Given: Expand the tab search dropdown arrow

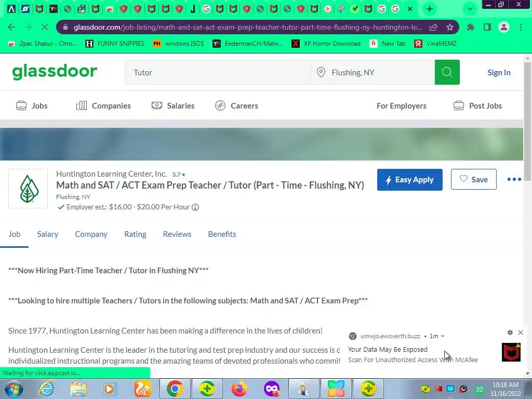Looking at the screenshot, I should [470, 9].
